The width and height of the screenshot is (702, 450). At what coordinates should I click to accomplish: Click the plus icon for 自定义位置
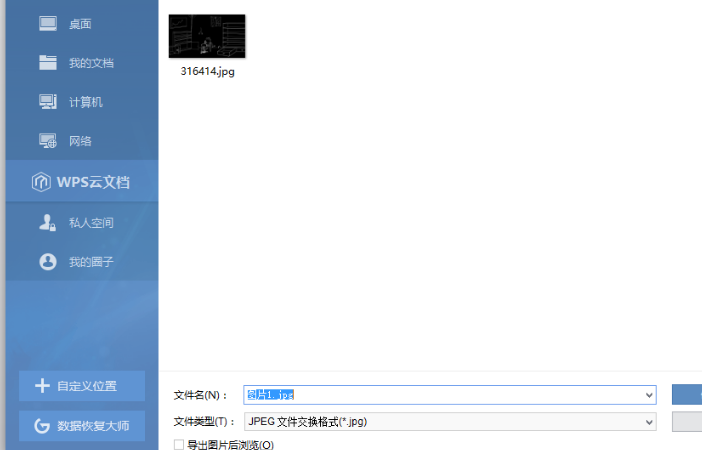pos(42,386)
